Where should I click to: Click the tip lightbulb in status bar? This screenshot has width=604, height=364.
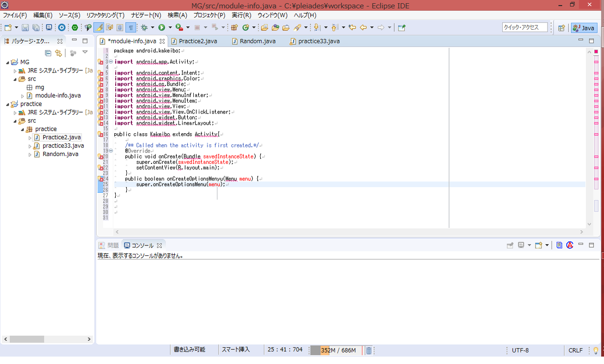(596, 350)
